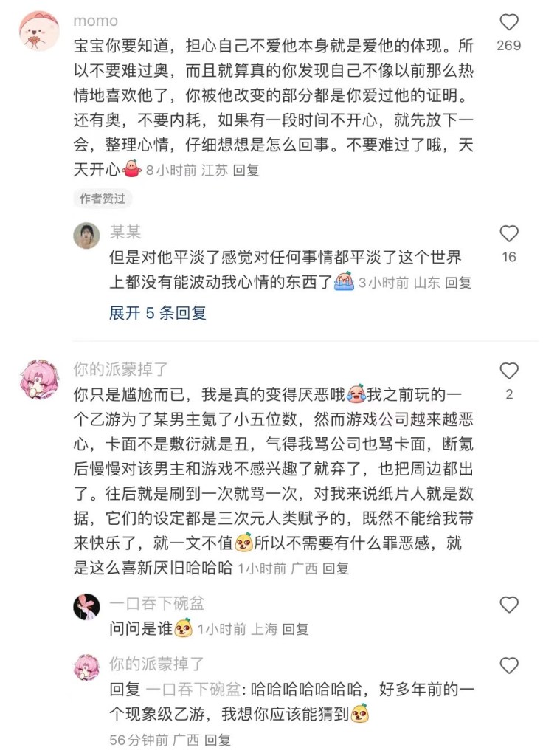Tap the mentioned name 一口吞下碗盆 in reply
Image resolution: width=543 pixels, height=756 pixels.
click(x=193, y=690)
